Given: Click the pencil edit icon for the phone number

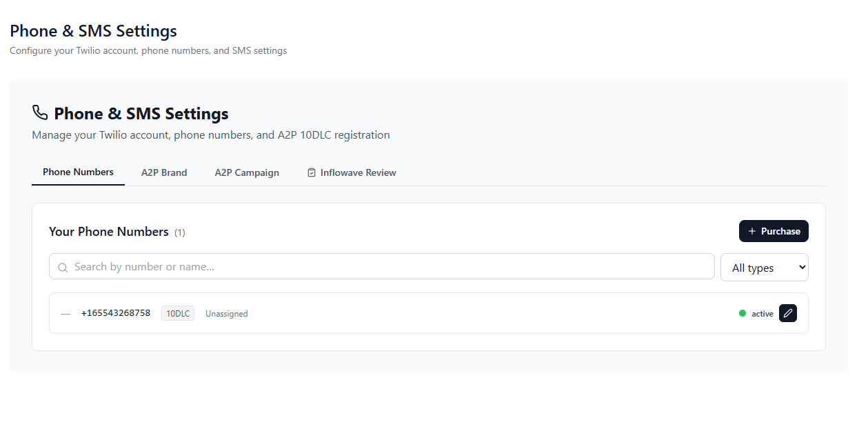Looking at the screenshot, I should 788,313.
